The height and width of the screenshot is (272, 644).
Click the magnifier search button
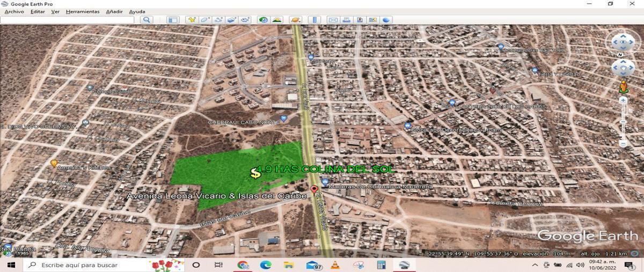pos(147,20)
